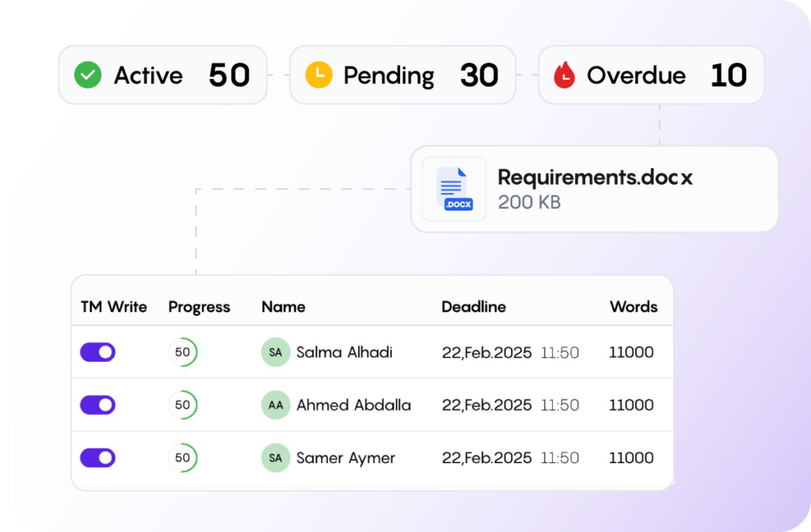Click the green checkmark Active status icon
This screenshot has width=811, height=532.
click(87, 75)
